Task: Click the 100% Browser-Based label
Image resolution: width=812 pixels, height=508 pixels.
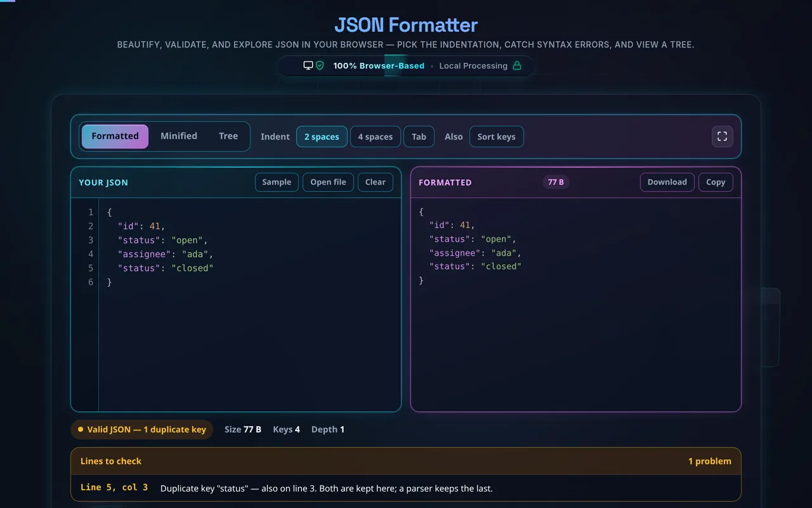Action: pos(379,65)
